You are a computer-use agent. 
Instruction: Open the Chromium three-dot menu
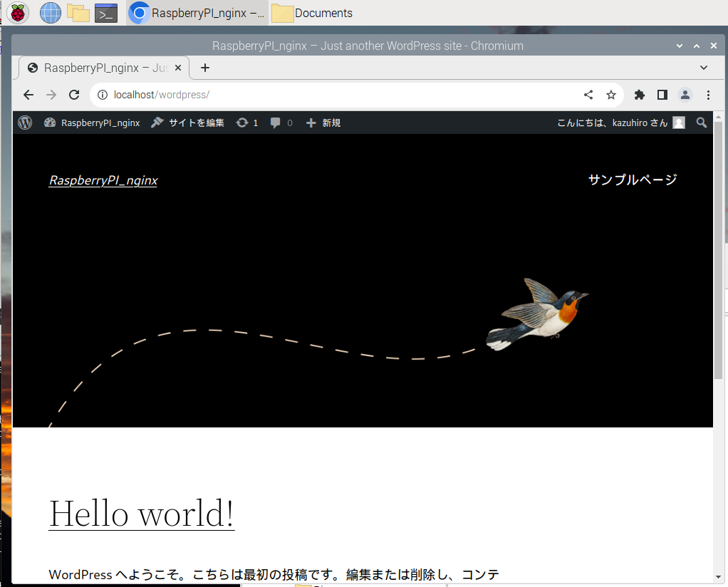[x=708, y=95]
